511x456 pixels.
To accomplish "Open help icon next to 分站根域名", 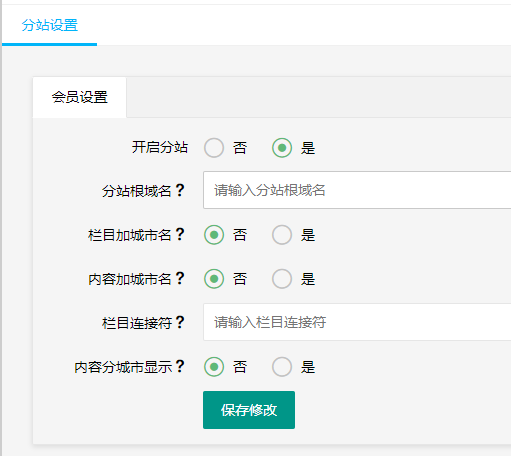I will (x=180, y=190).
